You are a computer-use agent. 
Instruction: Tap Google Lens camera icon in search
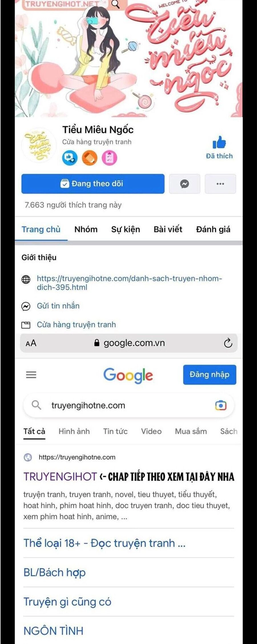(x=221, y=405)
